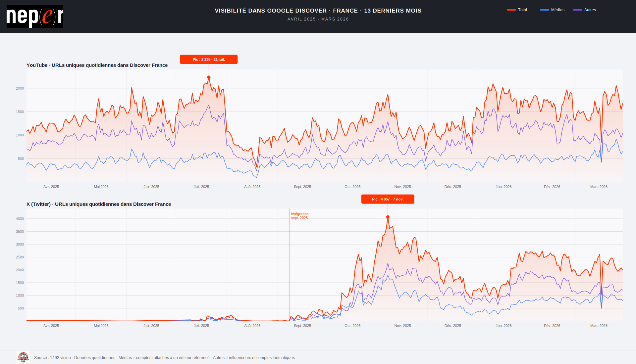Click the neper logo
Viewport: 636px width, 364px height.
[35, 17]
